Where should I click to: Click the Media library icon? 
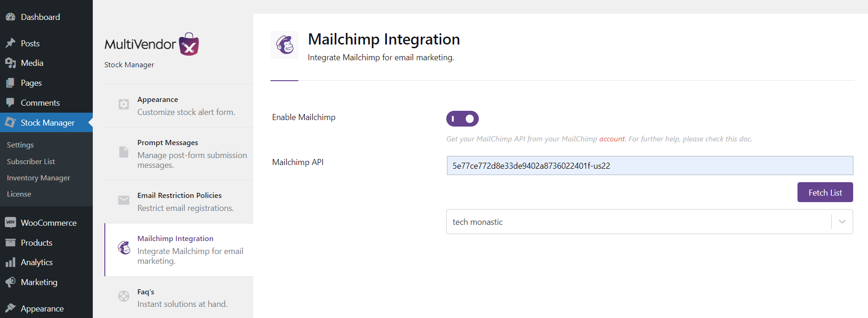click(x=10, y=63)
